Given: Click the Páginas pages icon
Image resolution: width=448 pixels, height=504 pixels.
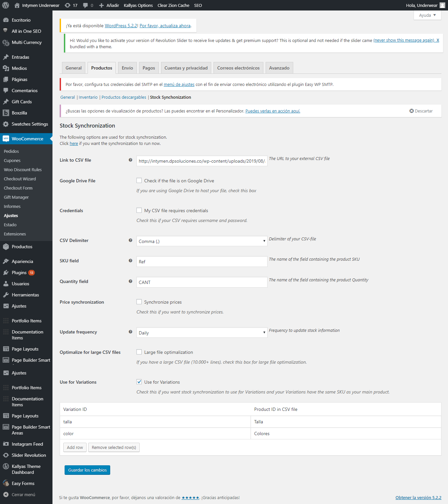Looking at the screenshot, I should [6, 79].
